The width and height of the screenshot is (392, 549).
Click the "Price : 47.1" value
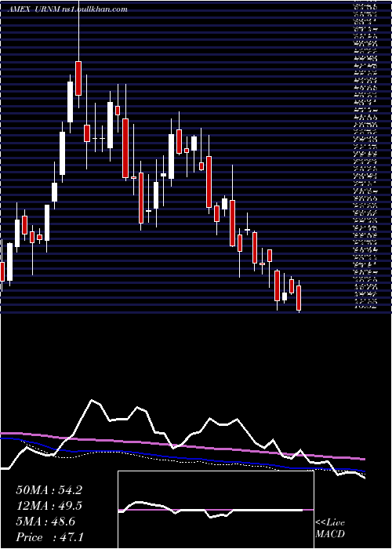point(49,536)
